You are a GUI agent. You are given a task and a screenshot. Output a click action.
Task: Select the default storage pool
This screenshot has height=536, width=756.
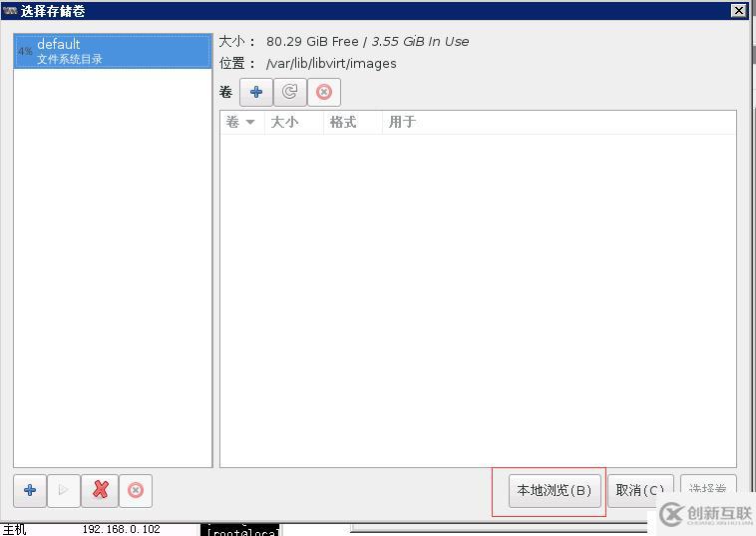[x=113, y=51]
